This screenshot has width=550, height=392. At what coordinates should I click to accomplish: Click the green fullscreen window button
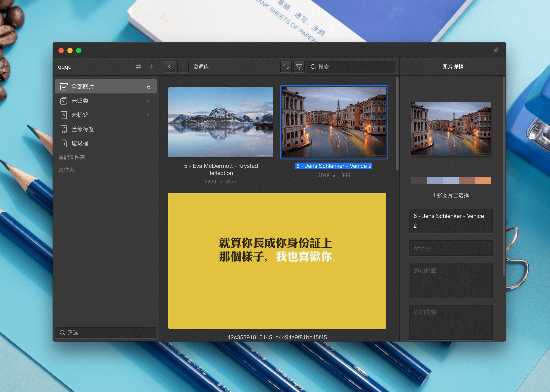pos(79,50)
